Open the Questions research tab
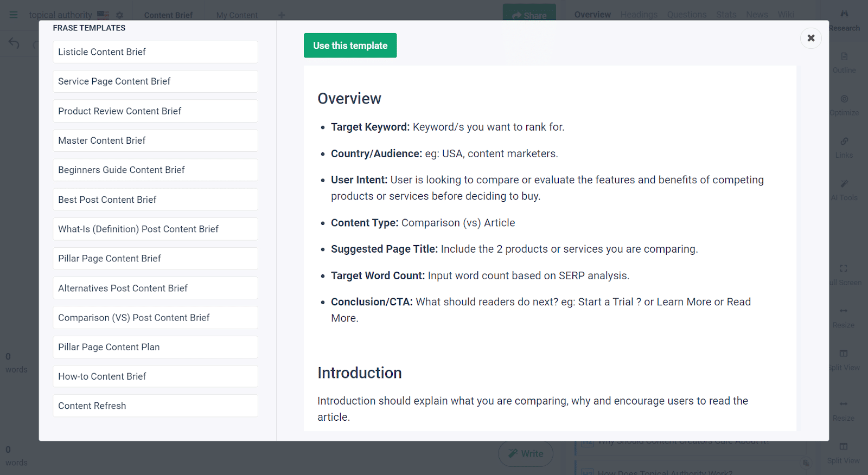Image resolution: width=868 pixels, height=475 pixels. pyautogui.click(x=687, y=15)
